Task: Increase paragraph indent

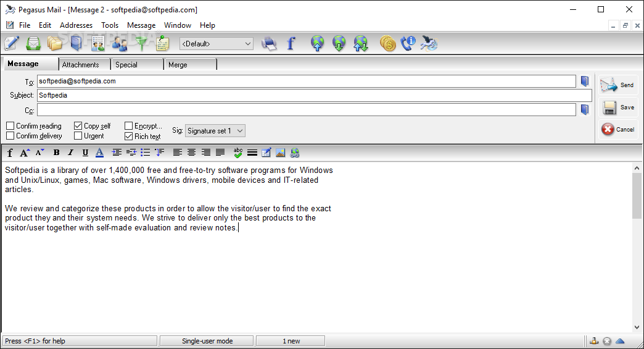Action: point(117,153)
